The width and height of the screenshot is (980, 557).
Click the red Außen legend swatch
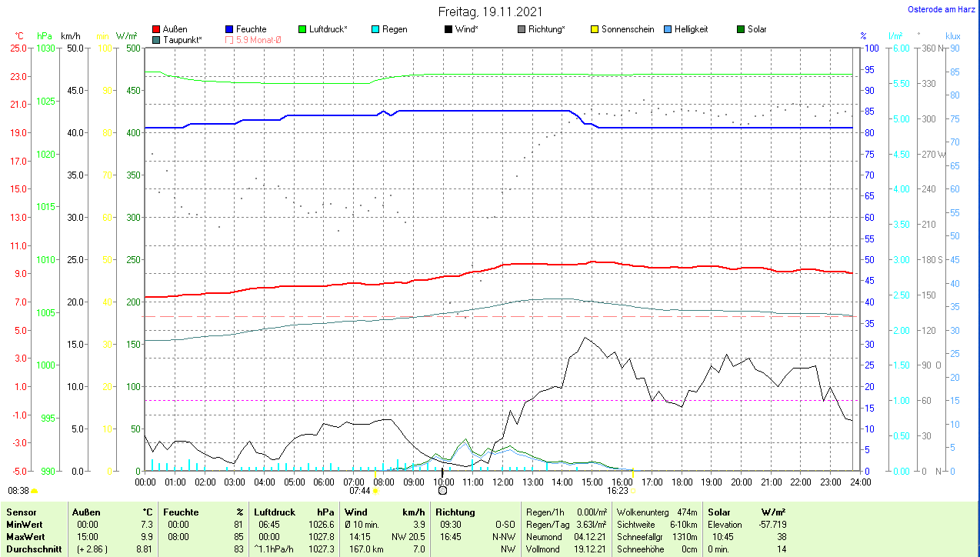(x=157, y=29)
